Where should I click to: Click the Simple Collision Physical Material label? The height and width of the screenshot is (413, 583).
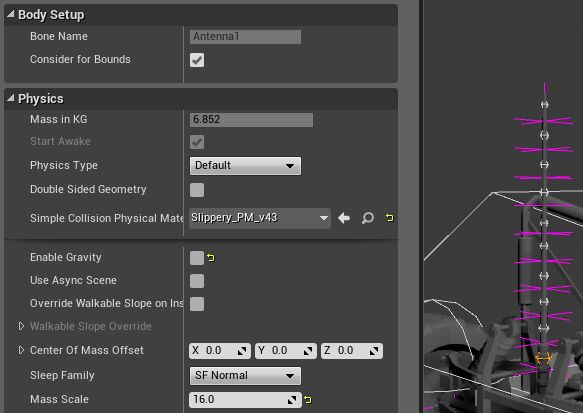pyautogui.click(x=107, y=218)
